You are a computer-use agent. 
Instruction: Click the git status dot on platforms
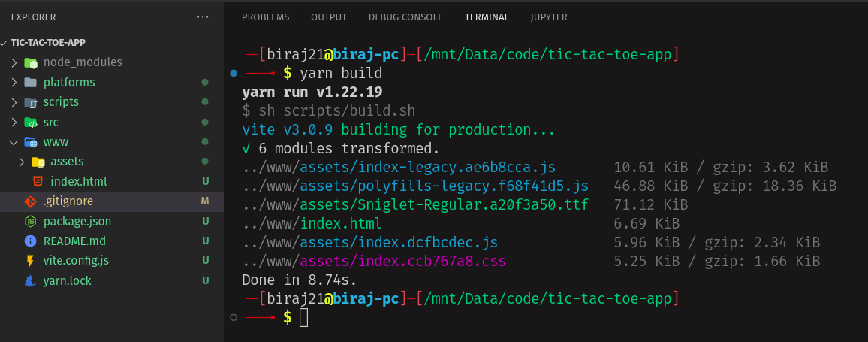click(x=205, y=83)
